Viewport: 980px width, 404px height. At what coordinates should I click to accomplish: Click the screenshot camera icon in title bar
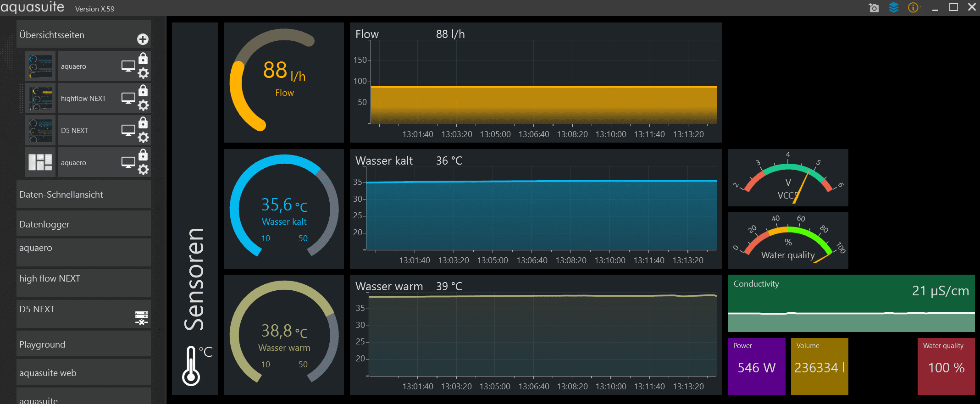pos(874,8)
